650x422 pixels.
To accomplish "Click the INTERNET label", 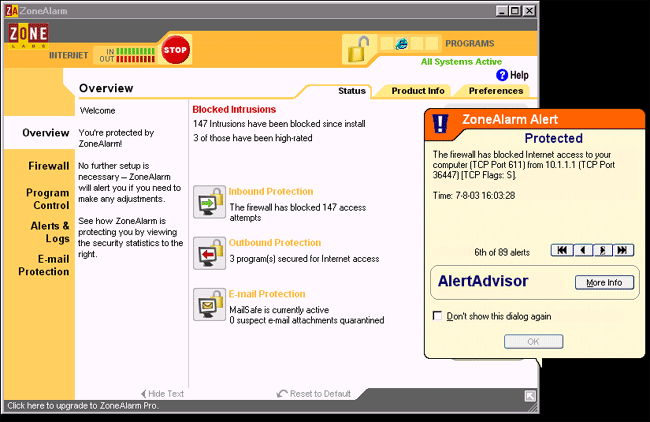I will click(68, 55).
